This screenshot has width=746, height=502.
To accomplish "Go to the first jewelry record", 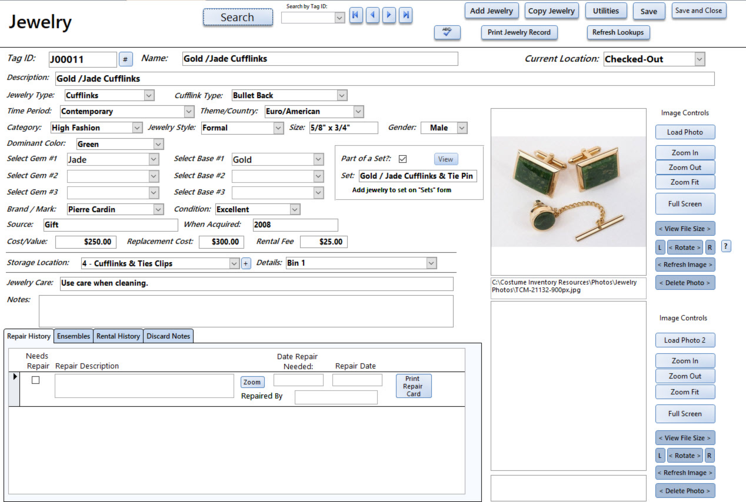I will click(x=355, y=16).
